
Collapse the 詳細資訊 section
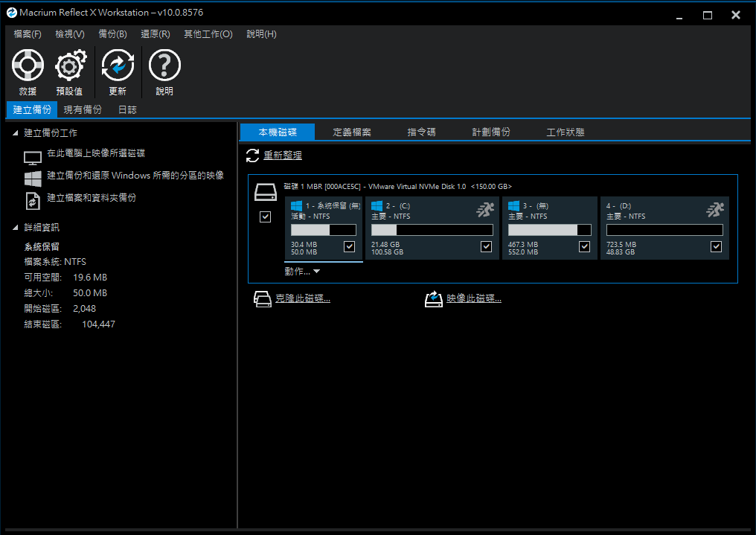point(15,228)
